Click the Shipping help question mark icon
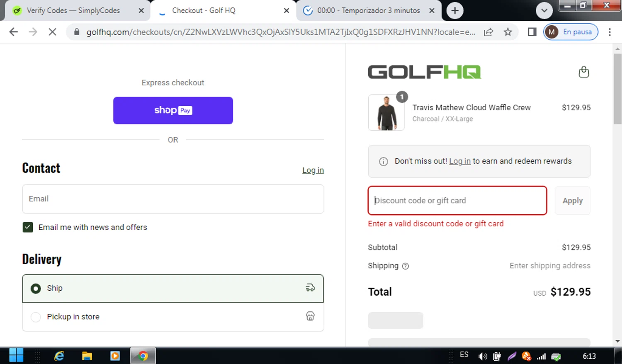Image resolution: width=622 pixels, height=364 pixels. (x=406, y=266)
